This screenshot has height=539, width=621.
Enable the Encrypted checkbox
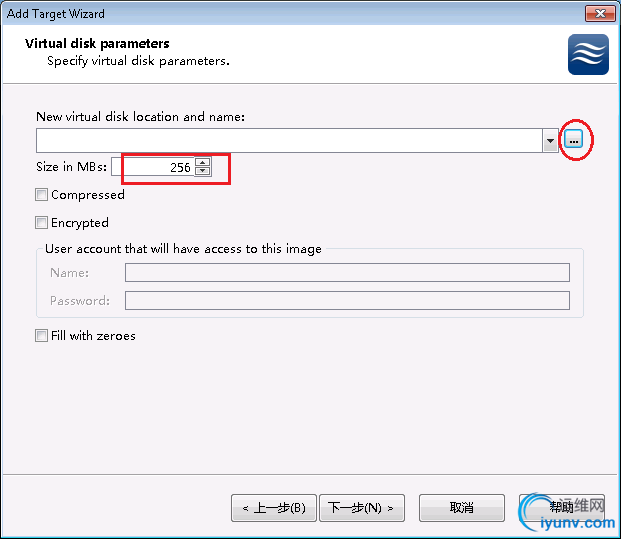pyautogui.click(x=41, y=223)
